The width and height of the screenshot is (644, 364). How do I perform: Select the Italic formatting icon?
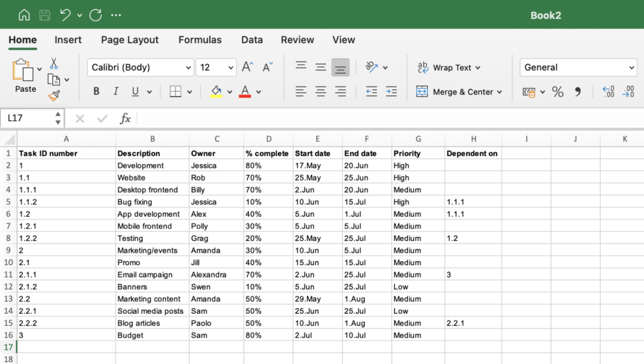[x=116, y=91]
